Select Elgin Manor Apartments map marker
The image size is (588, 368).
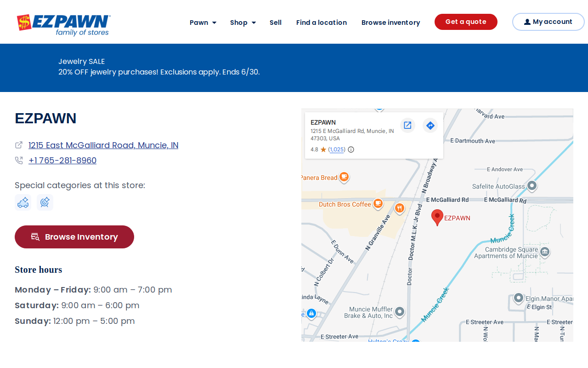(519, 298)
